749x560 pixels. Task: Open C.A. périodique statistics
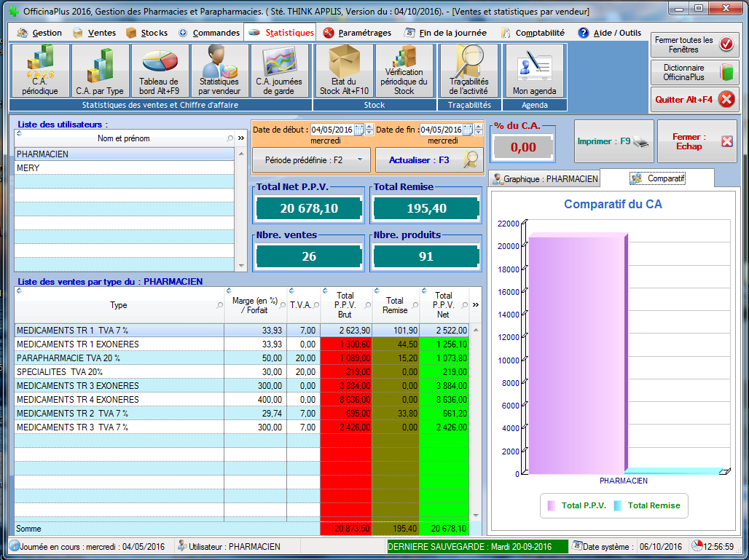40,71
